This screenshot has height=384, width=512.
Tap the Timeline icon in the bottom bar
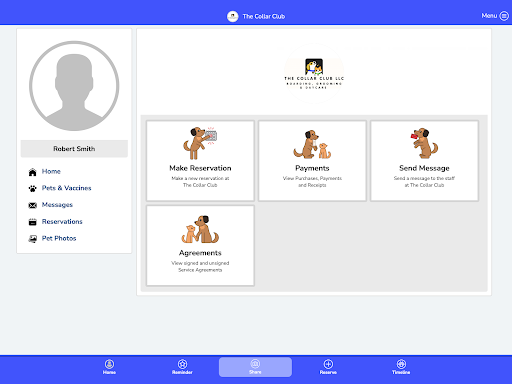401,364
